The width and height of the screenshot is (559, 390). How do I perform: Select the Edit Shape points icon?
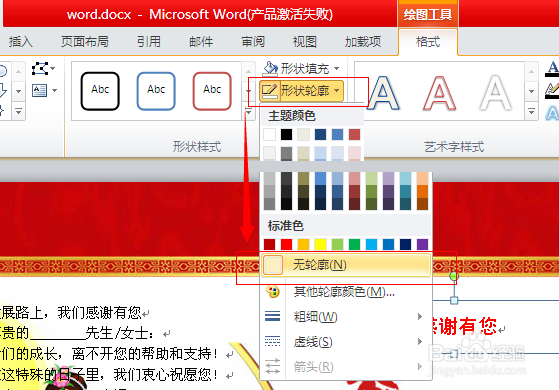tap(40, 68)
